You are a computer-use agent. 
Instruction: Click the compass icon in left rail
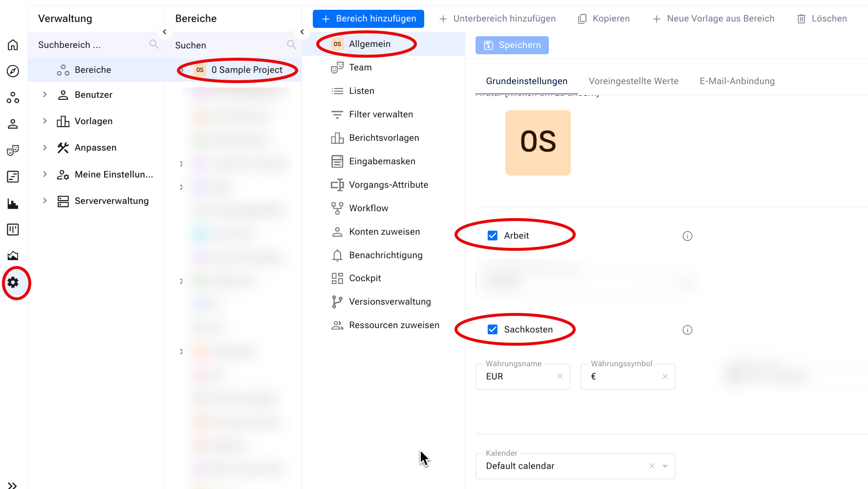coord(13,71)
